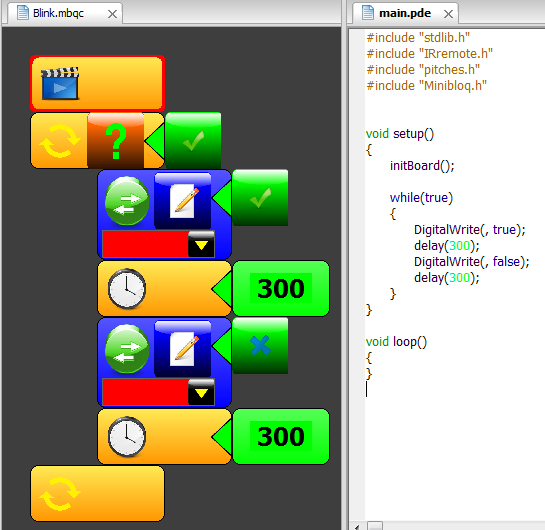This screenshot has width=545, height=530.
Task: Click the pencil-and-paper icon in first write block
Action: [183, 201]
